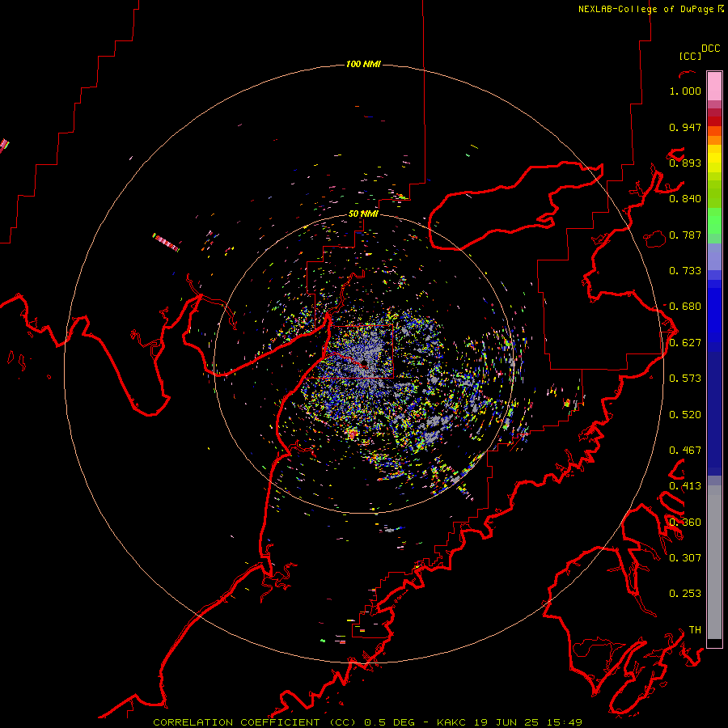728x728 pixels.
Task: Click the 0.680 scale value
Action: point(685,307)
